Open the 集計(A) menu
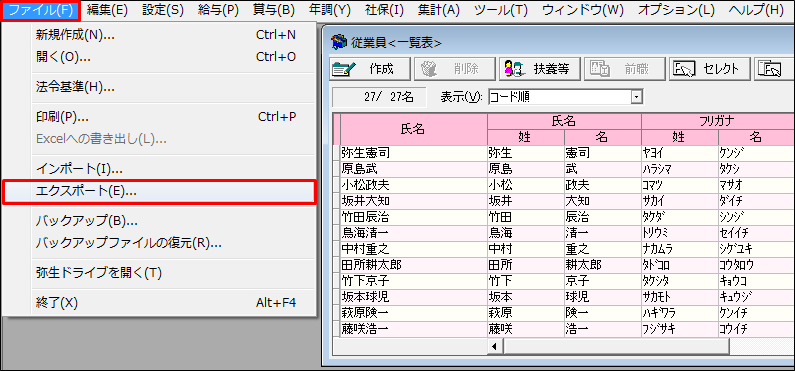Viewport: 795px width, 371px height. (x=439, y=10)
